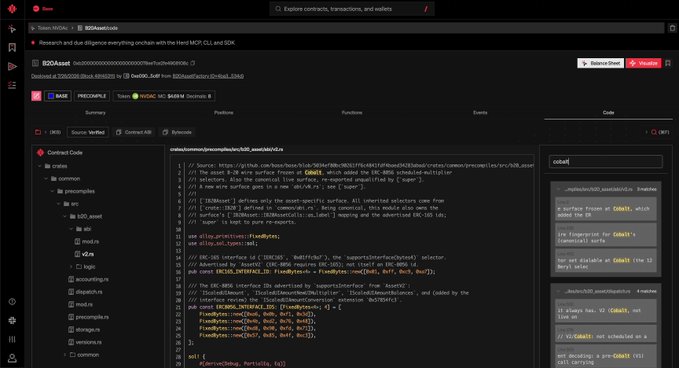Open the Slack icon in left sidebar
This screenshot has height=368, width=679.
[x=12, y=320]
